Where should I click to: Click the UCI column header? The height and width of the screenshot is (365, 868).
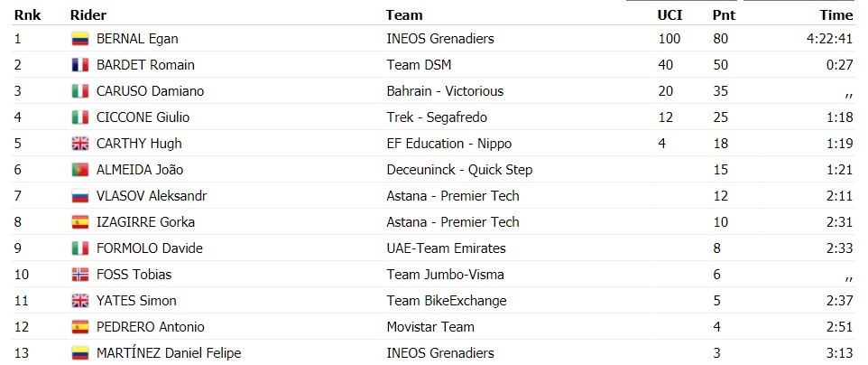[x=669, y=15]
